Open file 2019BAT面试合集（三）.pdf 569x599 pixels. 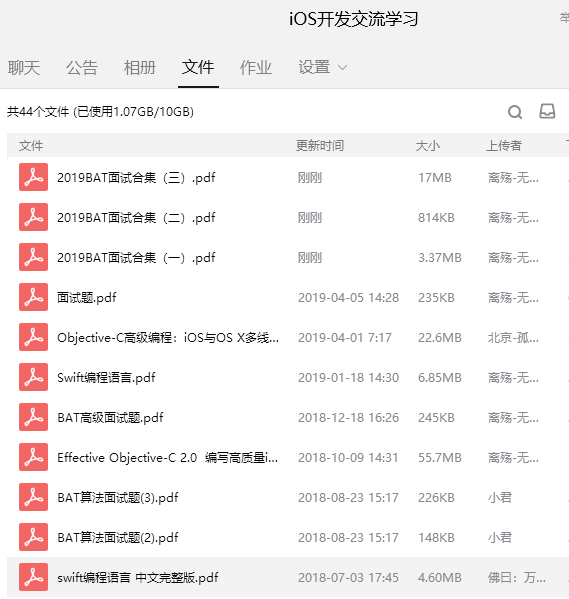[x=136, y=178]
